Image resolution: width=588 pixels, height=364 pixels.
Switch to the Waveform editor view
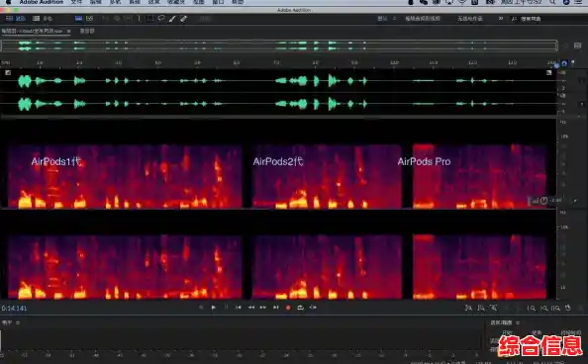click(x=17, y=19)
